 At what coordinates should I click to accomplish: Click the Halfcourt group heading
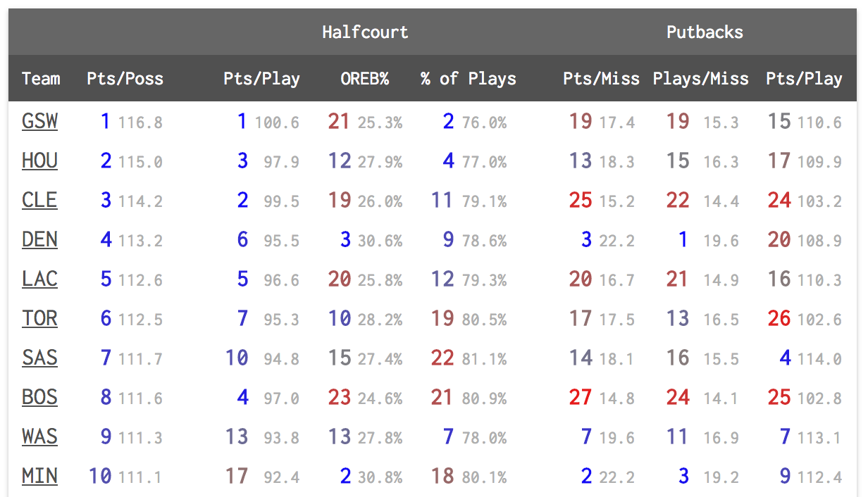(365, 32)
